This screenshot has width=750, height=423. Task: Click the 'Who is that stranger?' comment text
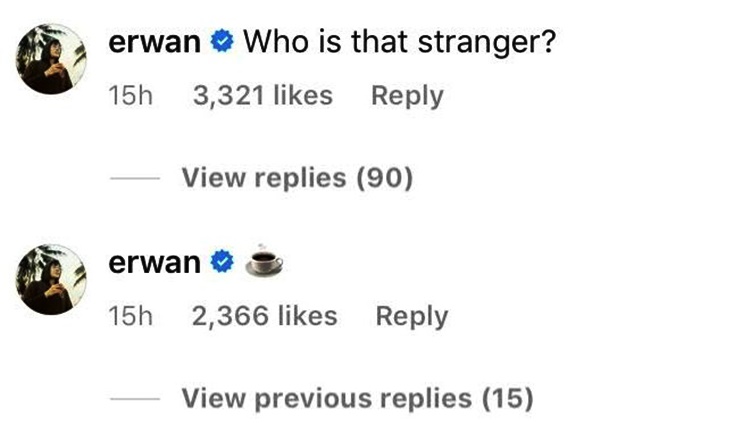(400, 43)
